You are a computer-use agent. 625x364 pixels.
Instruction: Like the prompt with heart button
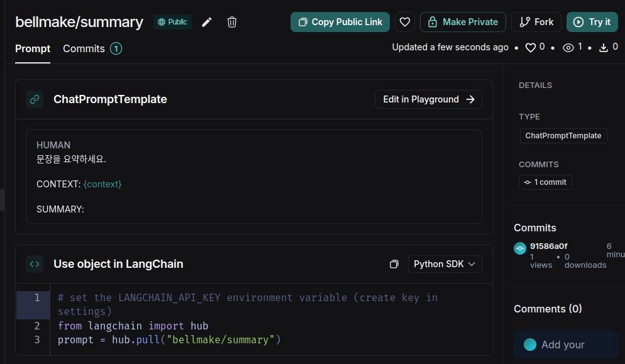click(x=404, y=22)
